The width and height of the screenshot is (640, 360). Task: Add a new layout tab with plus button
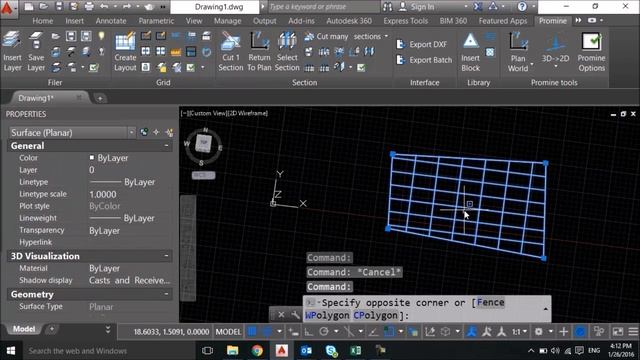[52, 329]
